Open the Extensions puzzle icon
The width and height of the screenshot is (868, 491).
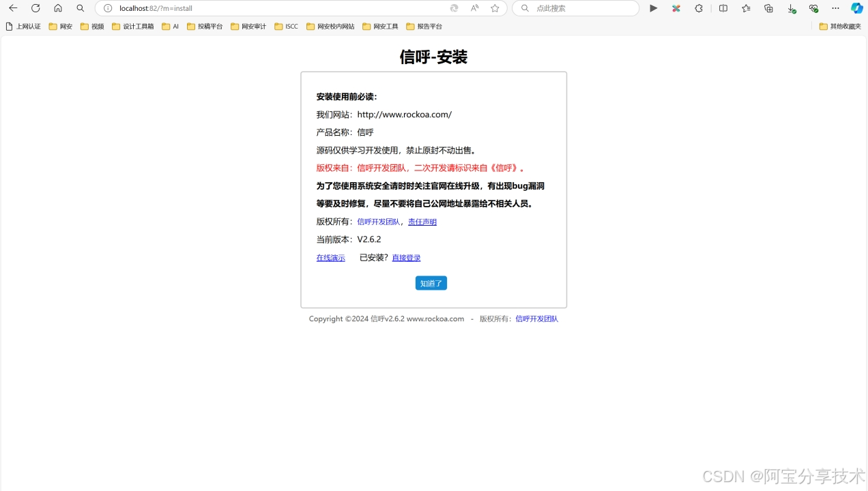click(699, 8)
